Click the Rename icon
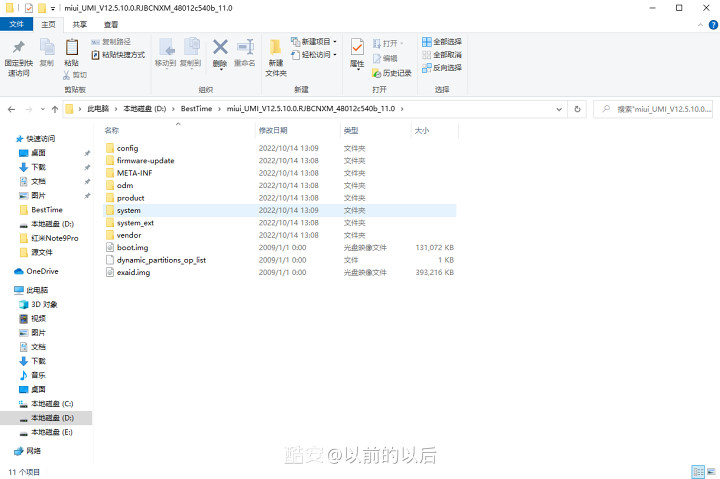The width and height of the screenshot is (720, 479). pos(245,47)
